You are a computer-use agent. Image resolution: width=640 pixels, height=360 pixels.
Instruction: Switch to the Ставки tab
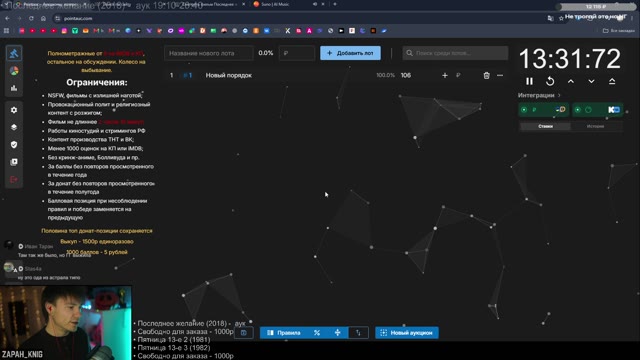[x=545, y=126]
